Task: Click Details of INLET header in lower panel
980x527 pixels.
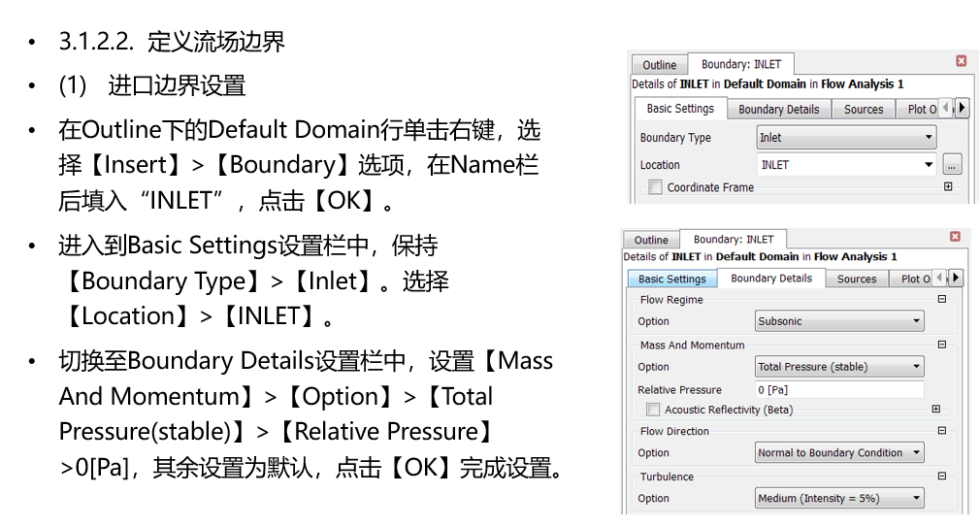Action: (x=760, y=256)
